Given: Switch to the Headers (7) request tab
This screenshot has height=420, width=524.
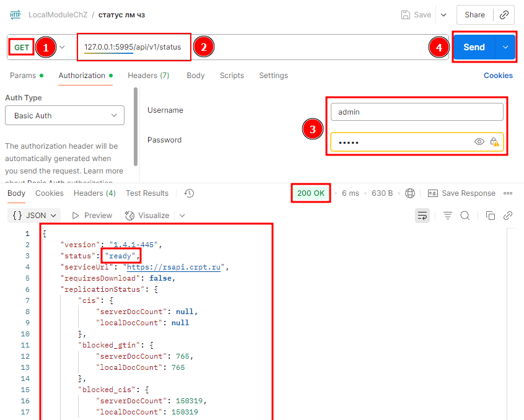Looking at the screenshot, I should 148,76.
